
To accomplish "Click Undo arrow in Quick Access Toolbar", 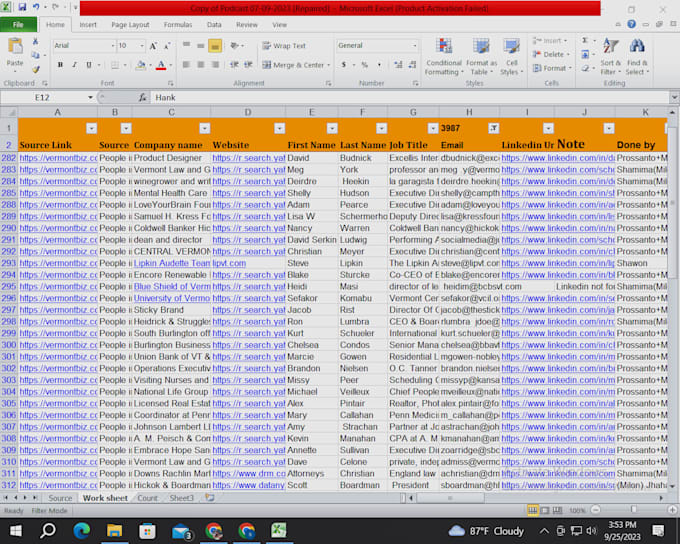I will pyautogui.click(x=36, y=7).
